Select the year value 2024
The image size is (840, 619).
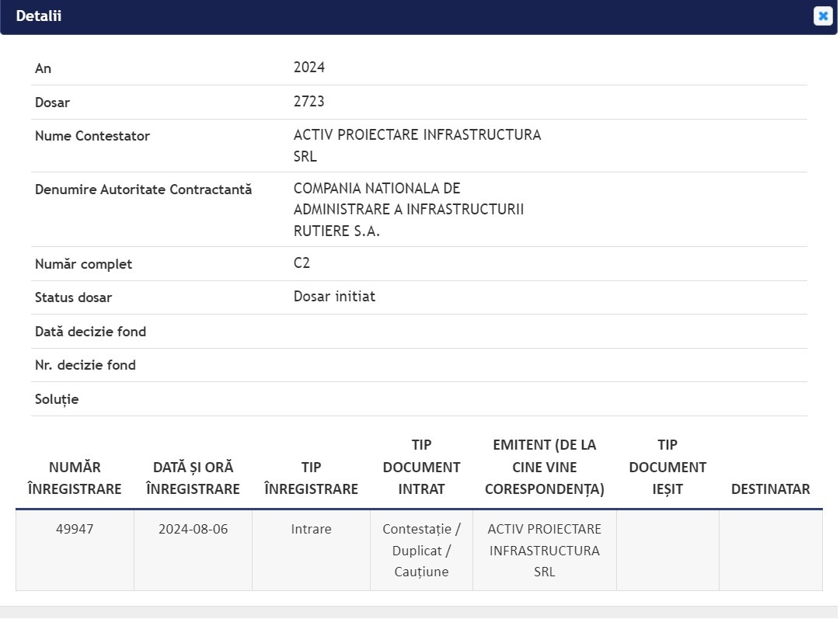[x=309, y=68]
